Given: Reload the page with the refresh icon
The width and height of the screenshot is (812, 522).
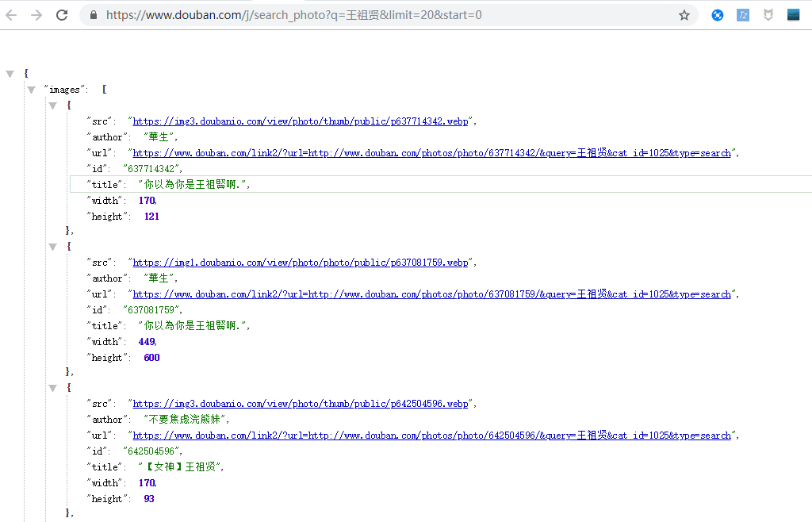Looking at the screenshot, I should 62,15.
